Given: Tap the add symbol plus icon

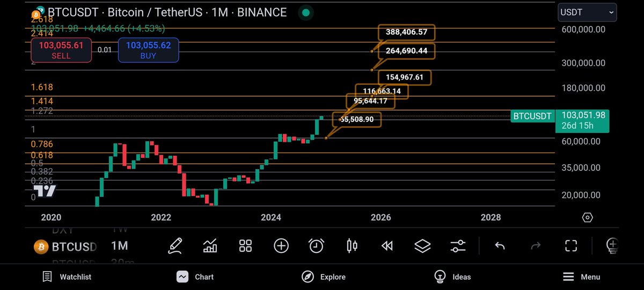Looking at the screenshot, I should click(281, 246).
